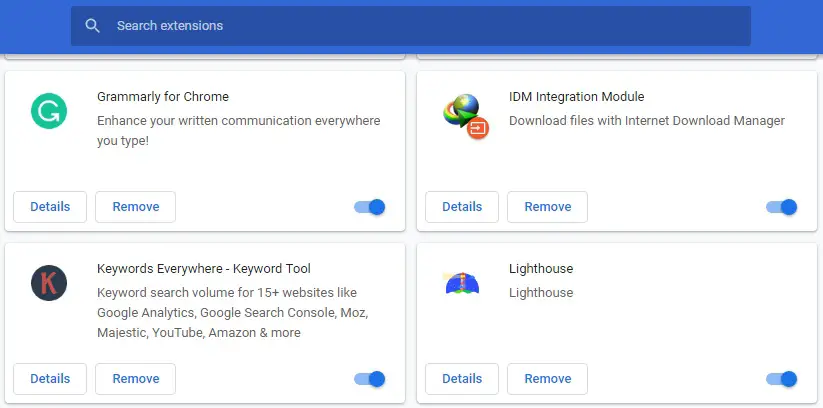823x408 pixels.
Task: Click the IDM Integration Module title text
Action: tap(576, 97)
